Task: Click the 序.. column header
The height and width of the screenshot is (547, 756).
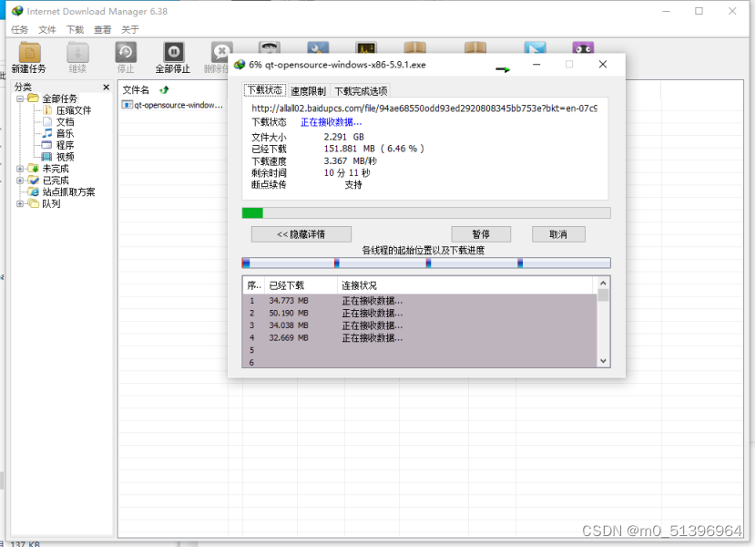Action: pos(254,285)
